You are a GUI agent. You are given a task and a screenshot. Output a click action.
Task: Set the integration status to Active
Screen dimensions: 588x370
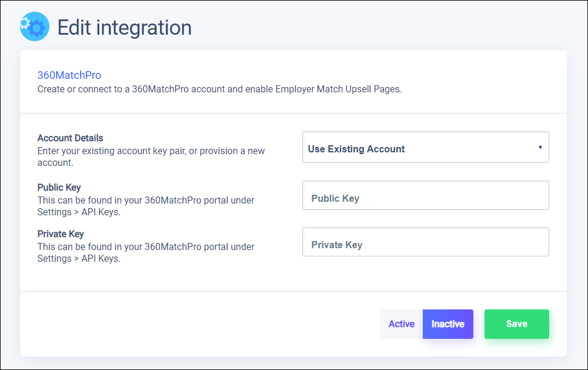pyautogui.click(x=402, y=324)
